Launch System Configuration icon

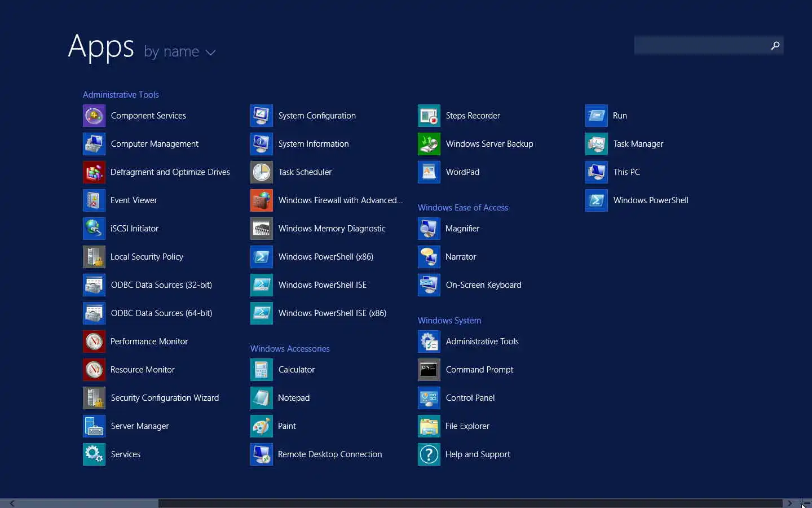261,116
